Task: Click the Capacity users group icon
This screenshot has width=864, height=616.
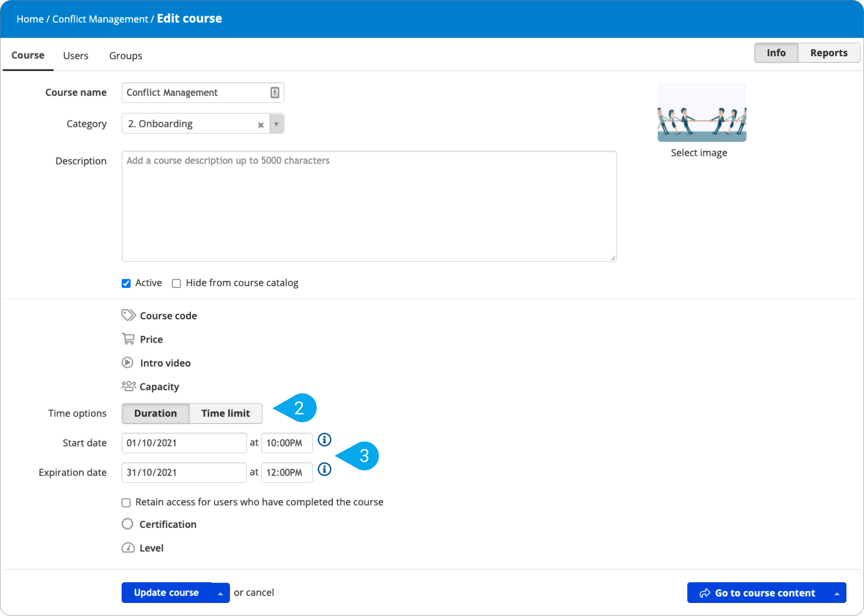Action: coord(128,386)
